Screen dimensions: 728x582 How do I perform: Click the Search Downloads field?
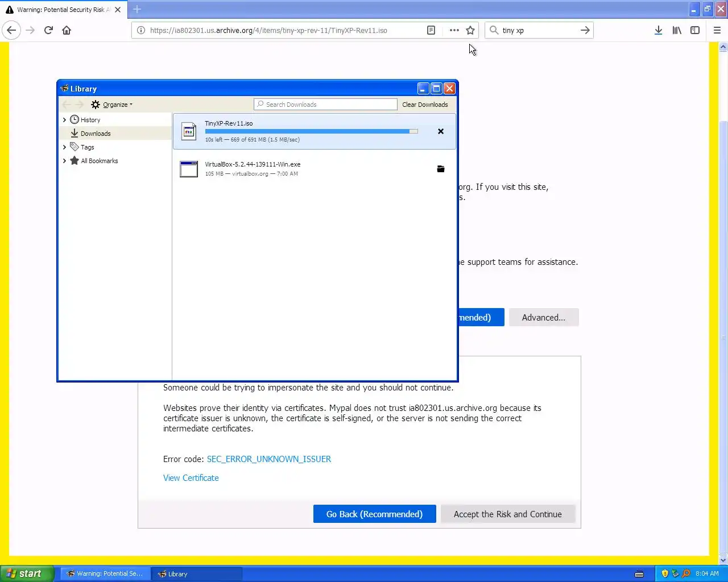coord(325,105)
